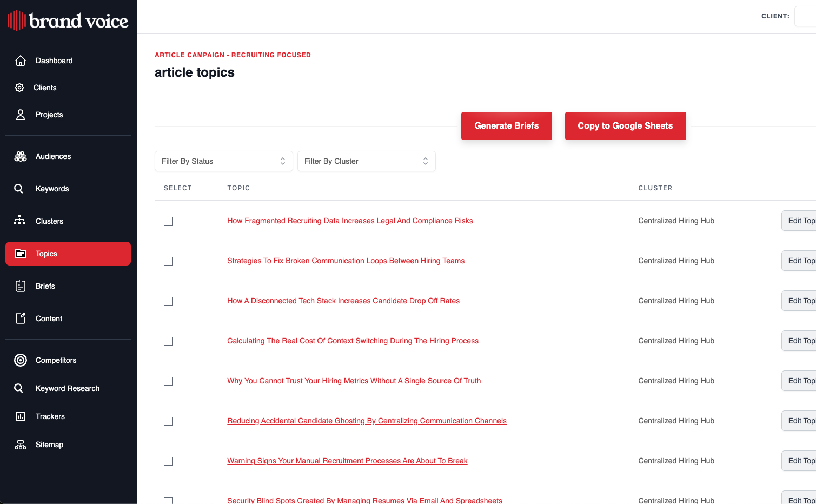Click Copy to Google Sheets
The image size is (816, 504).
pyautogui.click(x=625, y=126)
